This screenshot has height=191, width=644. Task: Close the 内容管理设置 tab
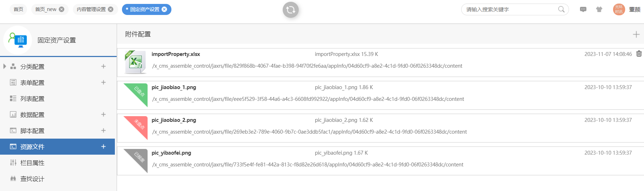tap(111, 9)
